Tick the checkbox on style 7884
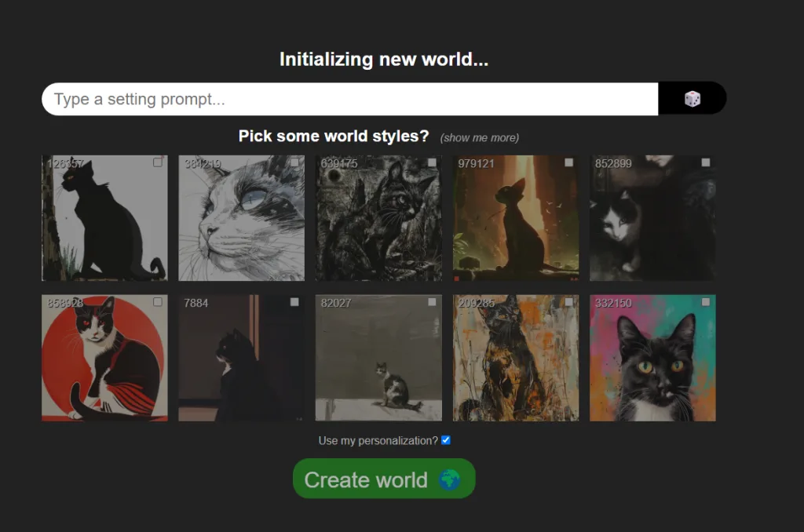The height and width of the screenshot is (532, 804). 294,302
